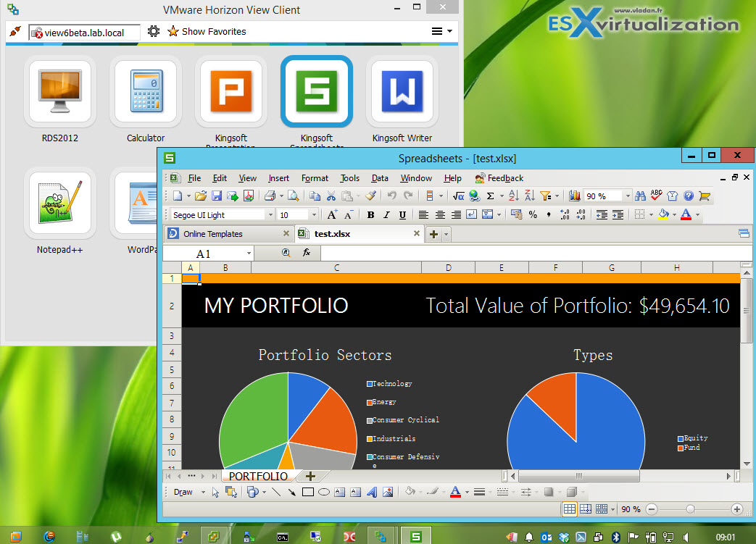Open font name dropdown Segoe UI Light
This screenshot has height=544, width=756.
[270, 215]
